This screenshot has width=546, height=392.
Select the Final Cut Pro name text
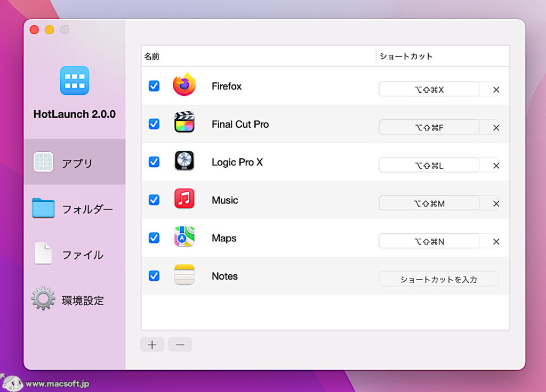point(240,124)
